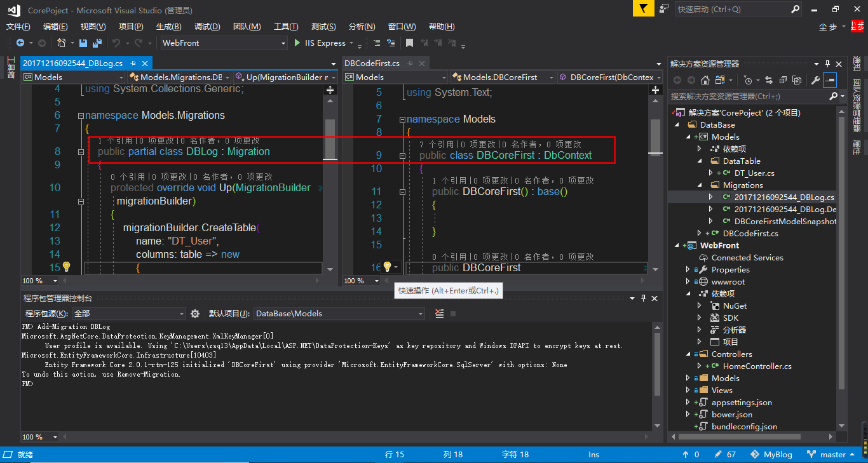Click the Home icon in Solution Explorer
868x463 pixels.
tap(705, 80)
